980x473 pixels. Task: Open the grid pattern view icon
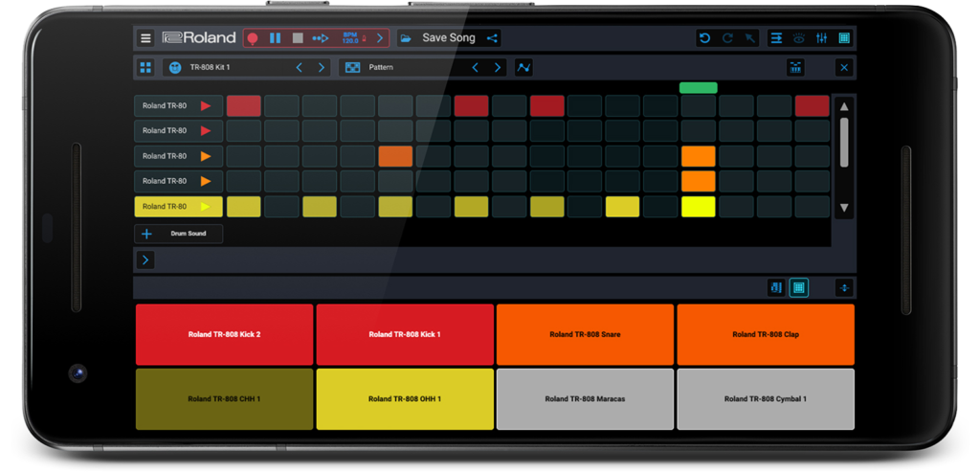tap(844, 38)
